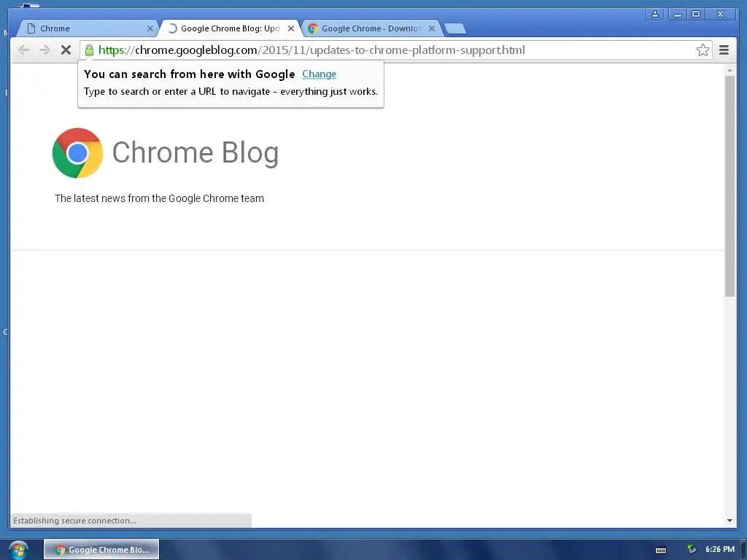Stop page loading with the X button
Image resolution: width=747 pixels, height=560 pixels.
pos(66,50)
